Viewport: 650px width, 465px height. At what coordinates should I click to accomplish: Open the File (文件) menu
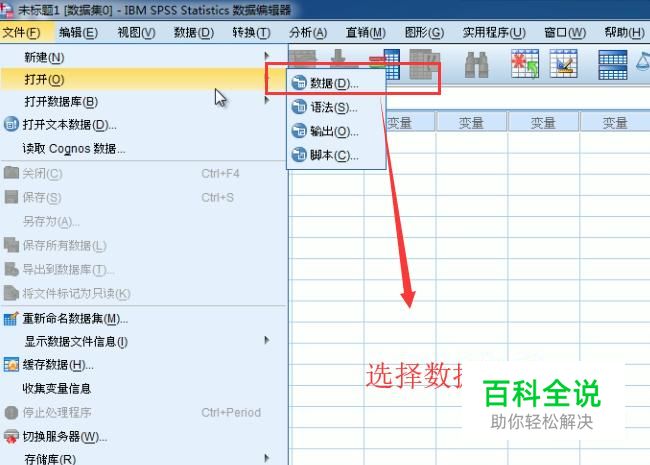click(22, 32)
